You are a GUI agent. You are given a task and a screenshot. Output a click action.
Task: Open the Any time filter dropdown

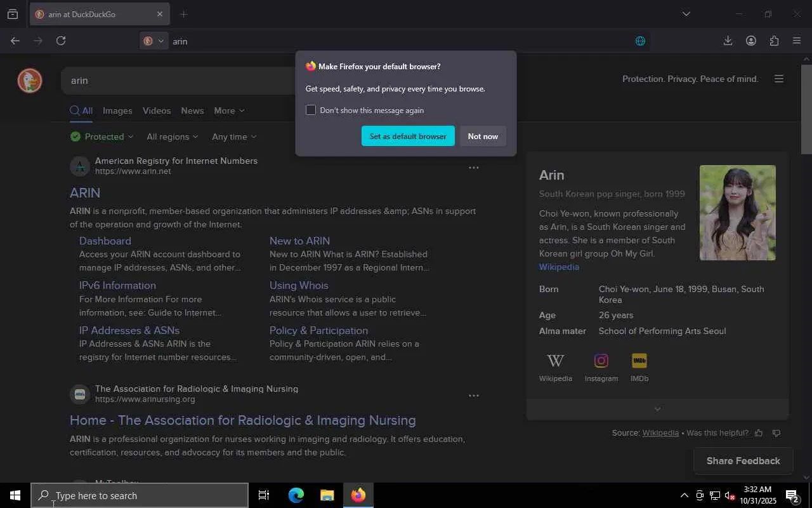point(234,137)
